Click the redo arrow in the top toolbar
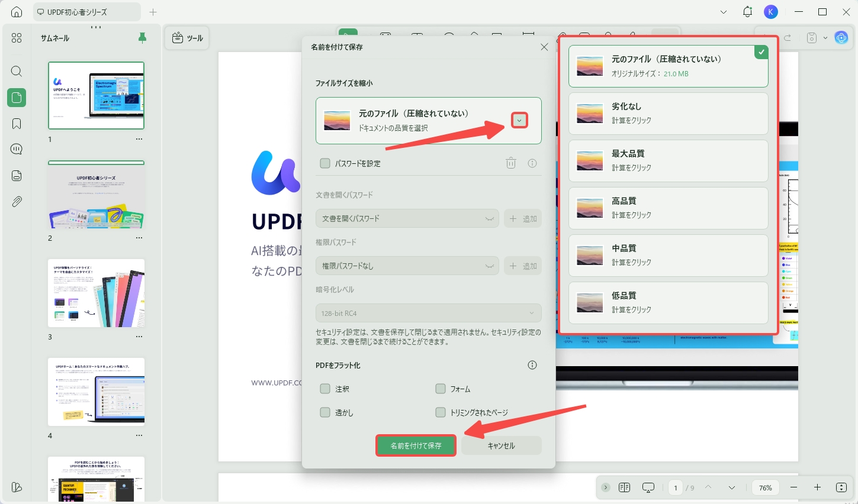Screen dimensions: 858x504 pos(788,38)
